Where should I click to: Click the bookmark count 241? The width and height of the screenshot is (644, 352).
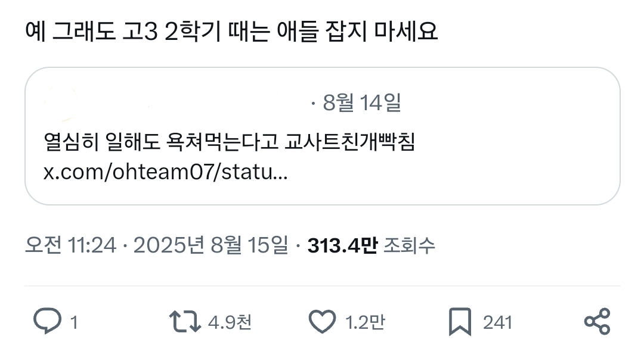pos(497,322)
